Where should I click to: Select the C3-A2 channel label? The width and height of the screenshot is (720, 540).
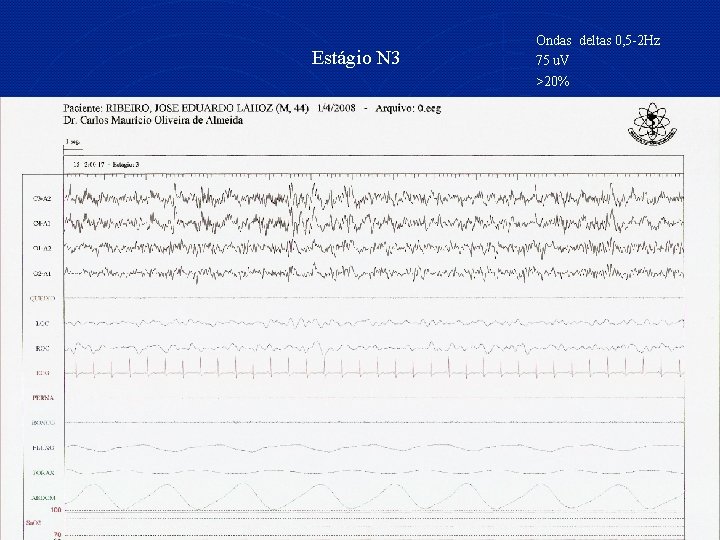click(42, 199)
